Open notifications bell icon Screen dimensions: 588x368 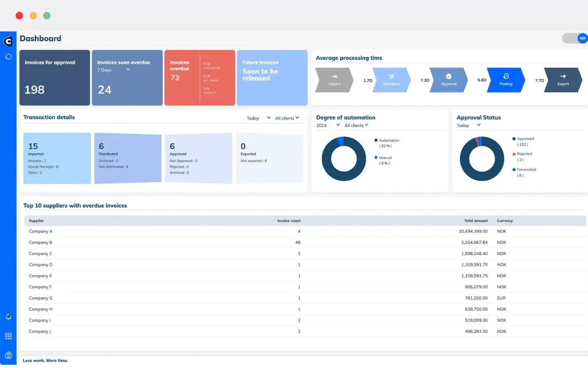pos(8,317)
